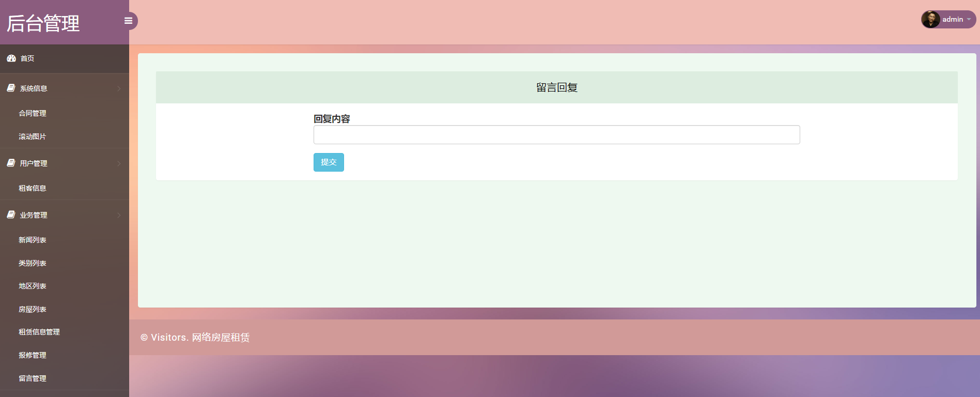Collapse the 用户管理 chevron
Viewport: 980px width, 397px height.
pos(119,163)
